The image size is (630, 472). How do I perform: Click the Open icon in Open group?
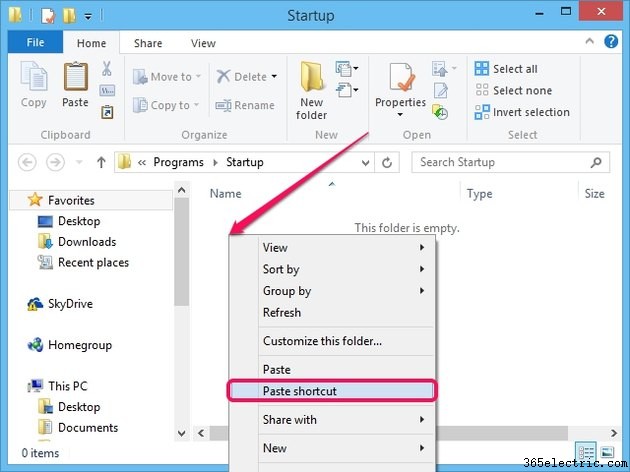point(440,69)
